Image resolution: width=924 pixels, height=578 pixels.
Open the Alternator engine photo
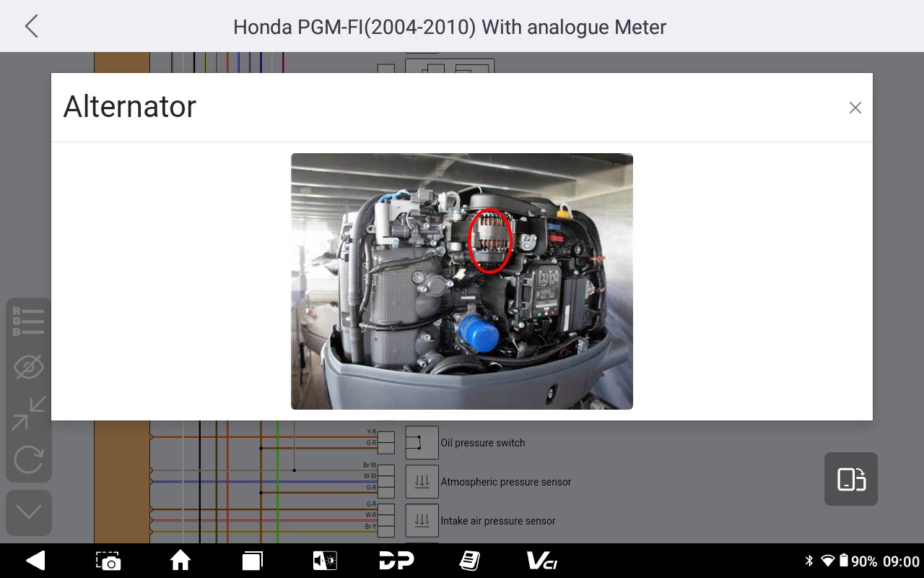coord(462,281)
